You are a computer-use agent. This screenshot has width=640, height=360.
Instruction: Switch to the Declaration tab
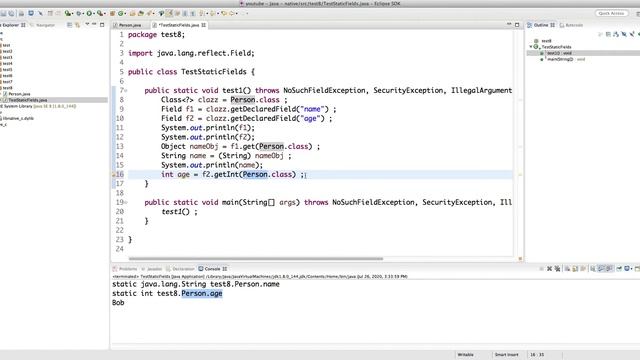pyautogui.click(x=180, y=269)
